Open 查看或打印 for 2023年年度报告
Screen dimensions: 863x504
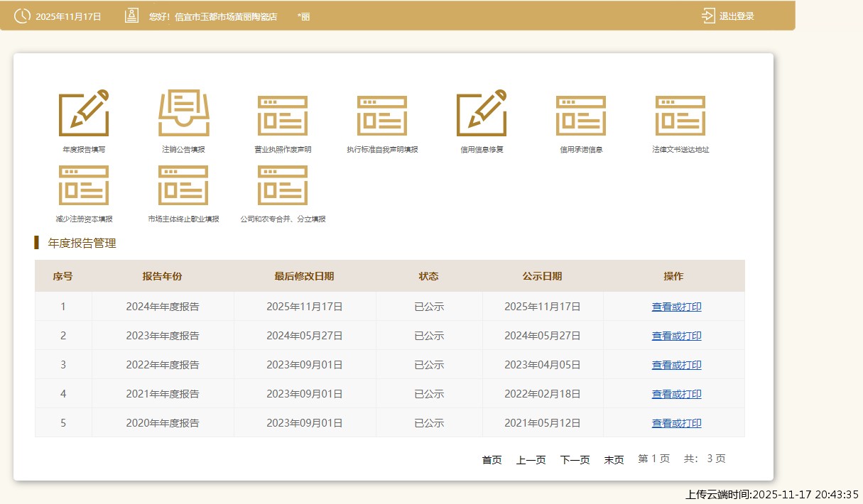[676, 336]
